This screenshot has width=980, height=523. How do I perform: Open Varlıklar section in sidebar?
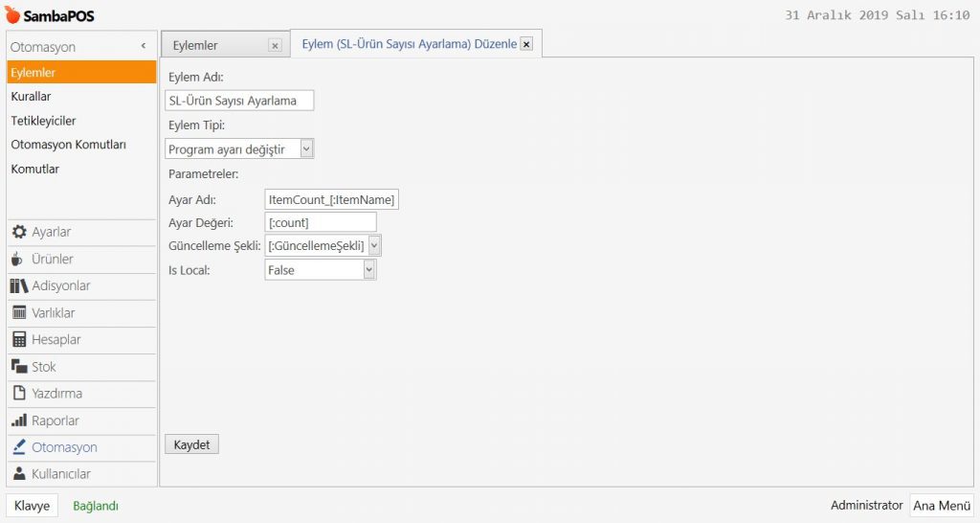53,312
